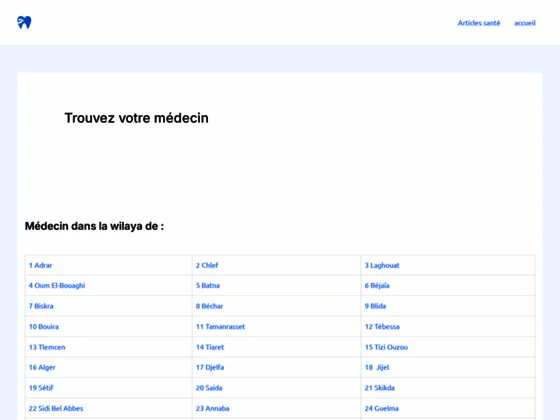The image size is (560, 420).
Task: Choose 9 Blida wilaya
Action: click(x=375, y=306)
